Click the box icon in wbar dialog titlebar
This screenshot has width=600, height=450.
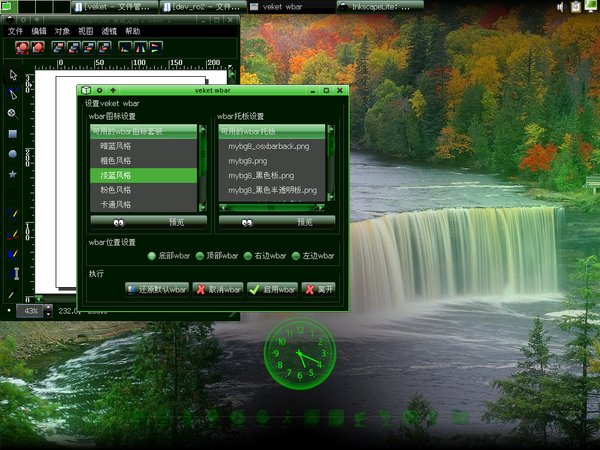[x=88, y=90]
